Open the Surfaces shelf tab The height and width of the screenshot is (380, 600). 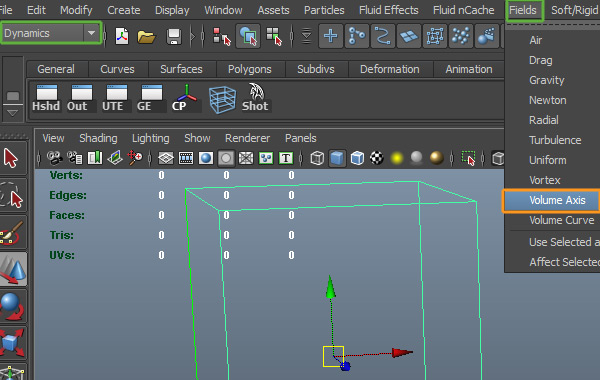tap(181, 69)
